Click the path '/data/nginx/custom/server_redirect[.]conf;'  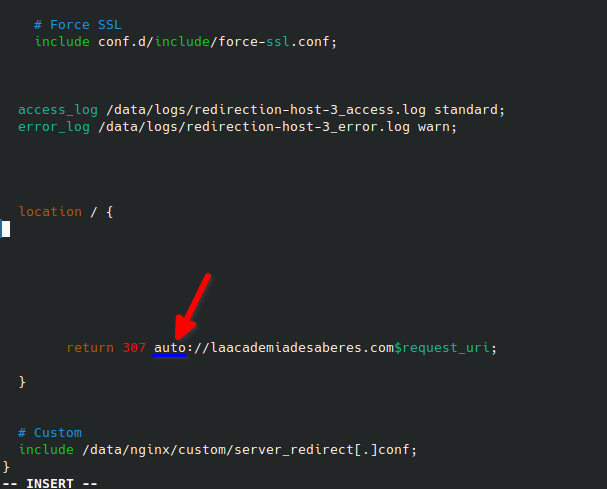coord(250,450)
